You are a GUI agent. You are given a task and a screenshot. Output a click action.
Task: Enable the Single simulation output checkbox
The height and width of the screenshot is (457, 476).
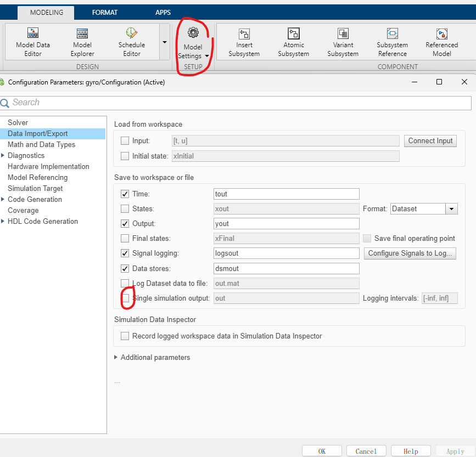[125, 298]
